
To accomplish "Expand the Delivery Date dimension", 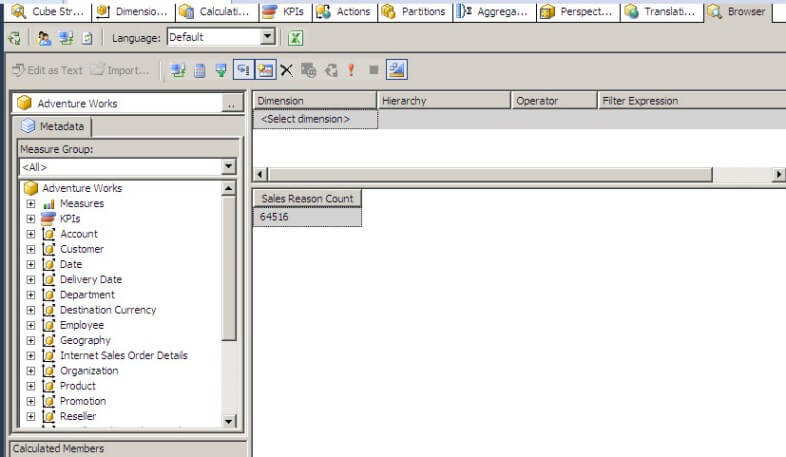I will tap(31, 280).
